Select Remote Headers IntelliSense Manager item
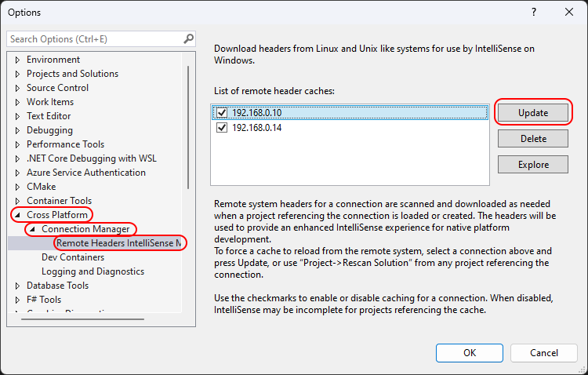This screenshot has width=588, height=375. click(x=119, y=243)
